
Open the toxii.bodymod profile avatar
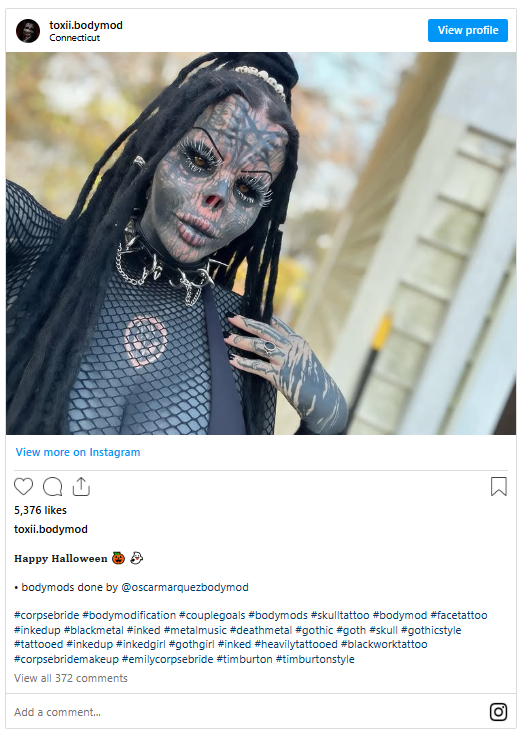[28, 31]
